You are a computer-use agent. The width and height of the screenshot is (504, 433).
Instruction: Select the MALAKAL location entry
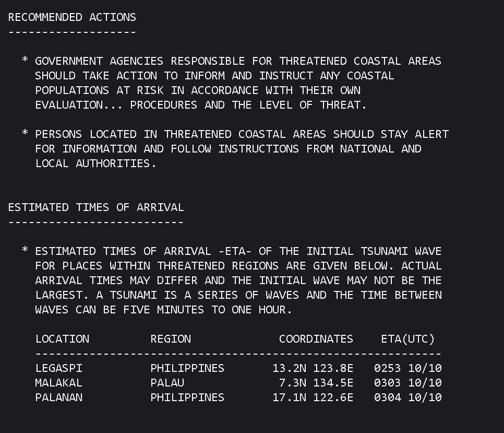(x=58, y=383)
